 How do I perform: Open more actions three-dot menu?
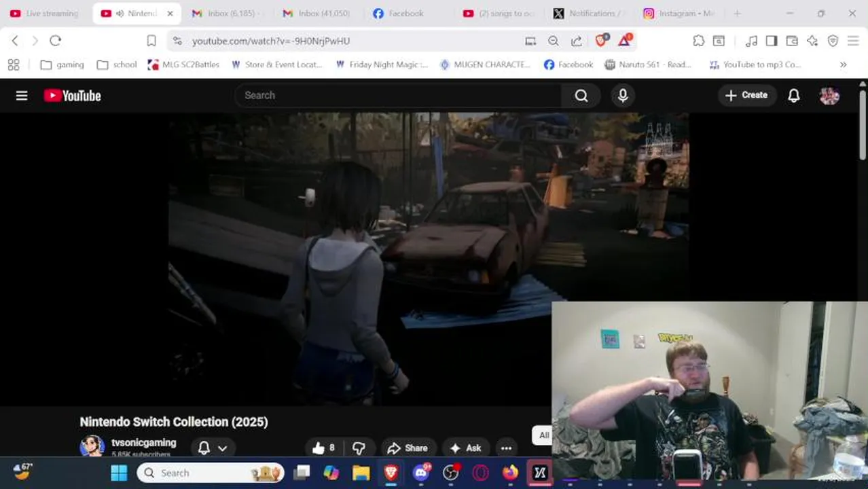(506, 448)
